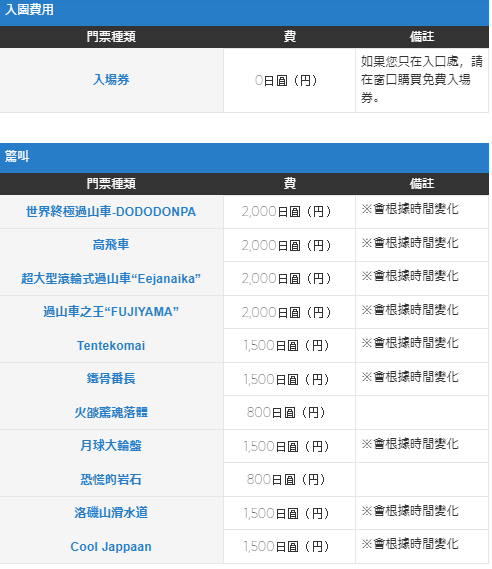This screenshot has height=569, width=492.
Task: Open the ride link between 鐵骨番長 and 月球大輪盤
Action: [x=111, y=412]
